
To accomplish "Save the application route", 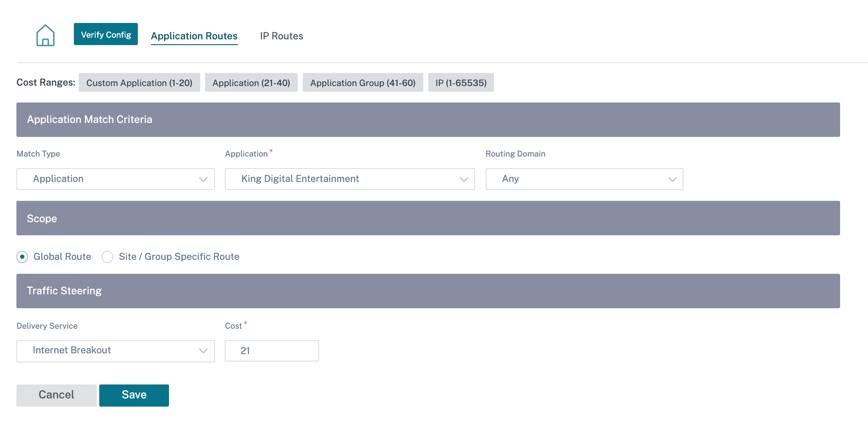I will tap(134, 396).
